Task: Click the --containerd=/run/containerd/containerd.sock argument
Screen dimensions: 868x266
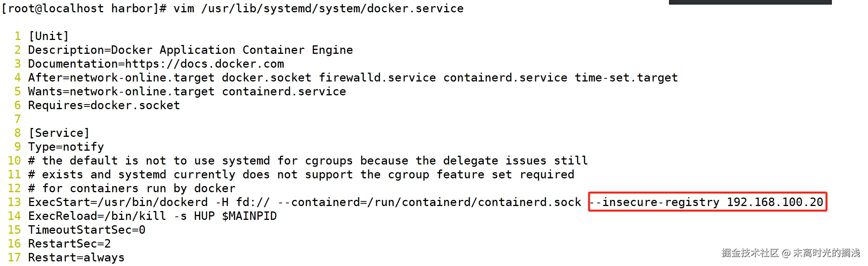Action: point(429,202)
